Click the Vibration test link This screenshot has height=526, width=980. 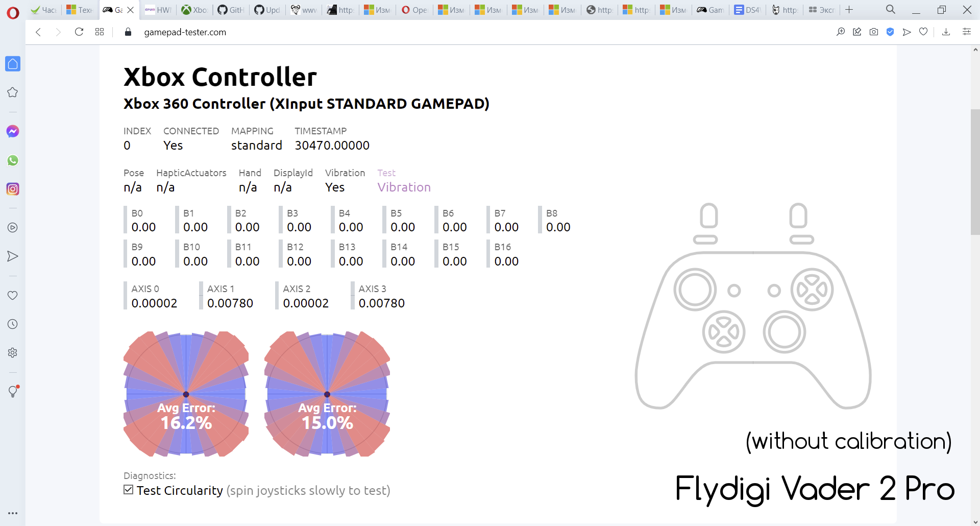pos(404,187)
